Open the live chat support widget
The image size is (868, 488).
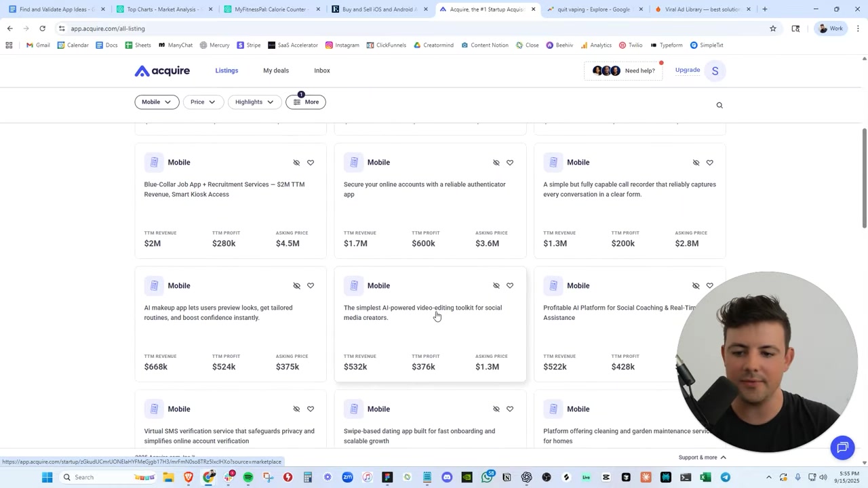(x=842, y=447)
